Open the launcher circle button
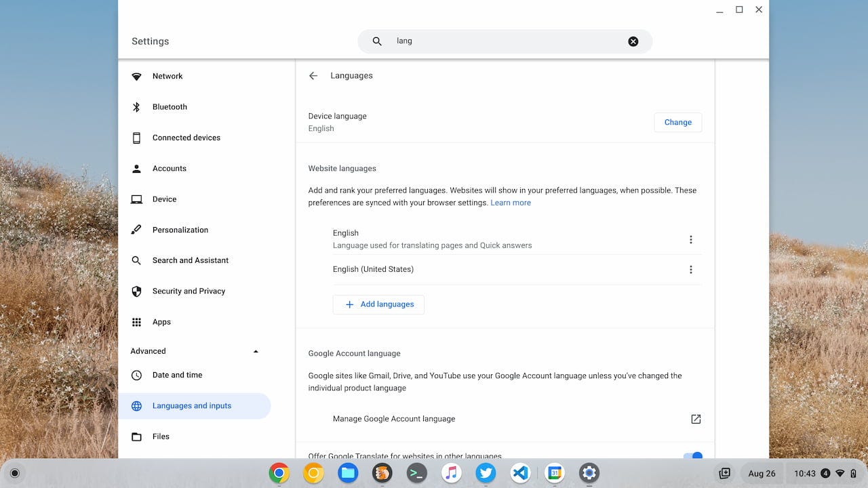 (15, 473)
